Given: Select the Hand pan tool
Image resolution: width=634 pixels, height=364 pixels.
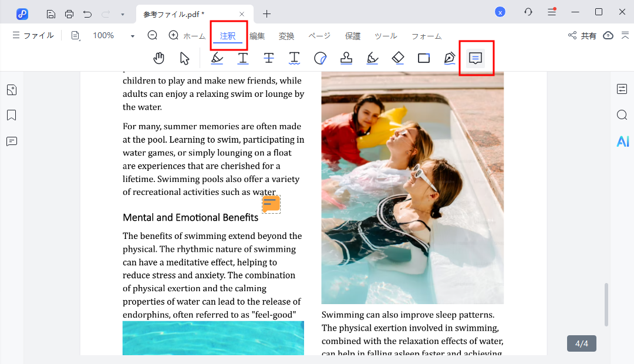Looking at the screenshot, I should [x=158, y=58].
